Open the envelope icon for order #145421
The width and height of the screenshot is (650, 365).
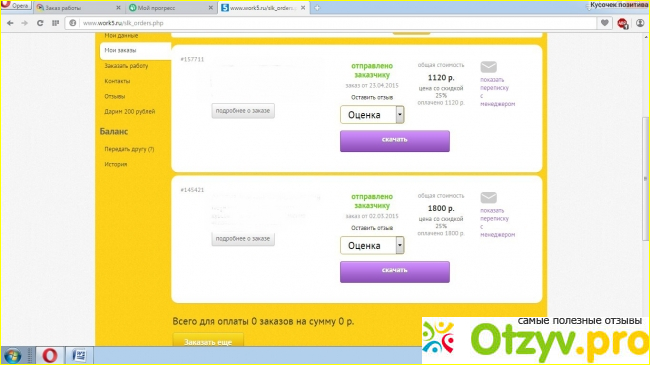pos(488,197)
